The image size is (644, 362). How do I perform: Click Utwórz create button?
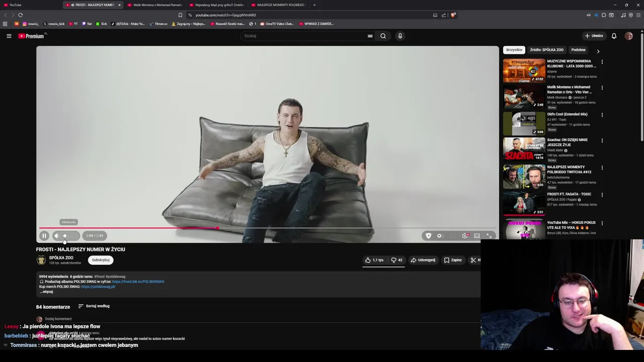(594, 36)
